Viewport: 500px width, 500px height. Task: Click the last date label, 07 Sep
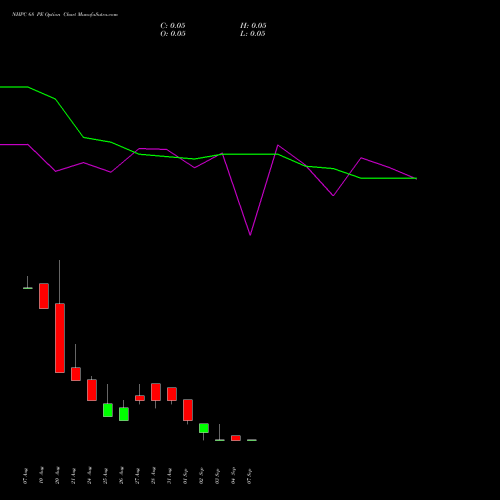[249, 476]
